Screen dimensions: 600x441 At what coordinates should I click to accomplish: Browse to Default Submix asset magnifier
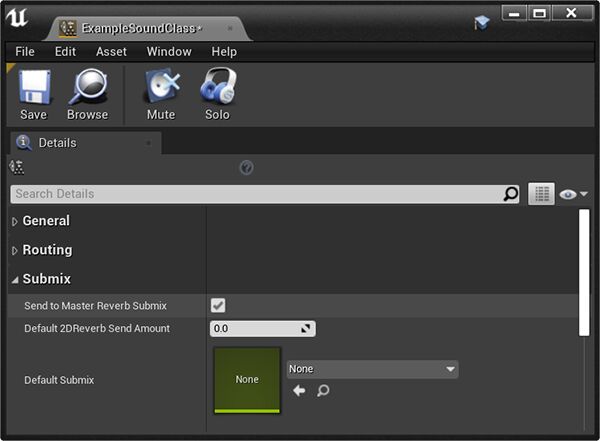pyautogui.click(x=323, y=390)
